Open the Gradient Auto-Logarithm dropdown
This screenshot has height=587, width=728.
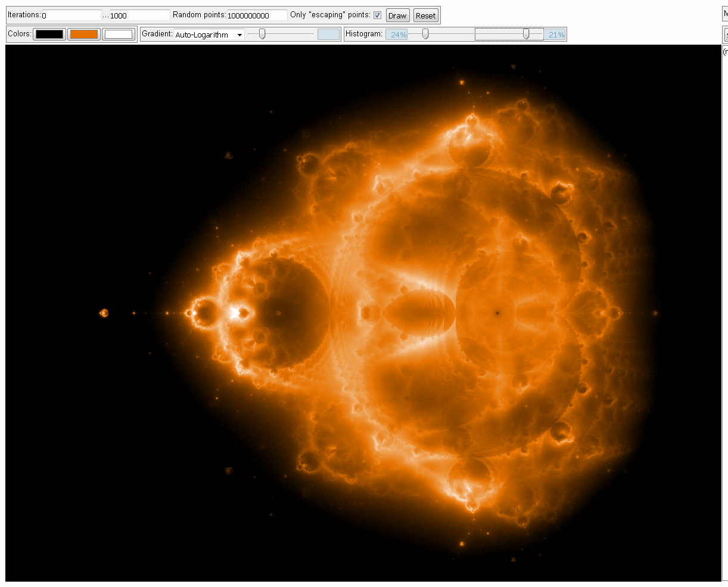[x=209, y=35]
